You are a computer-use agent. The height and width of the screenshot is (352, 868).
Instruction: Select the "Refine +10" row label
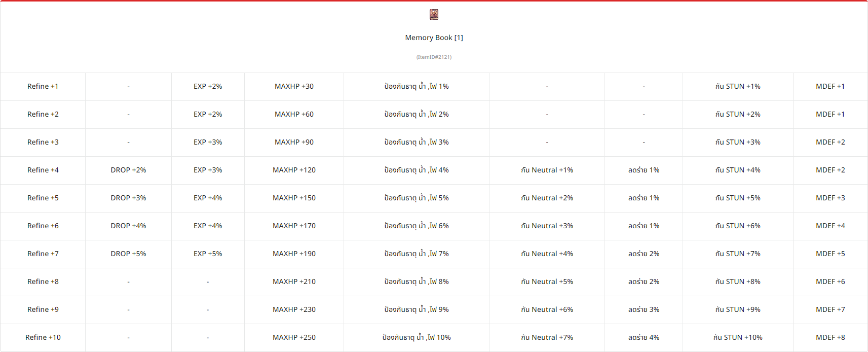point(43,337)
